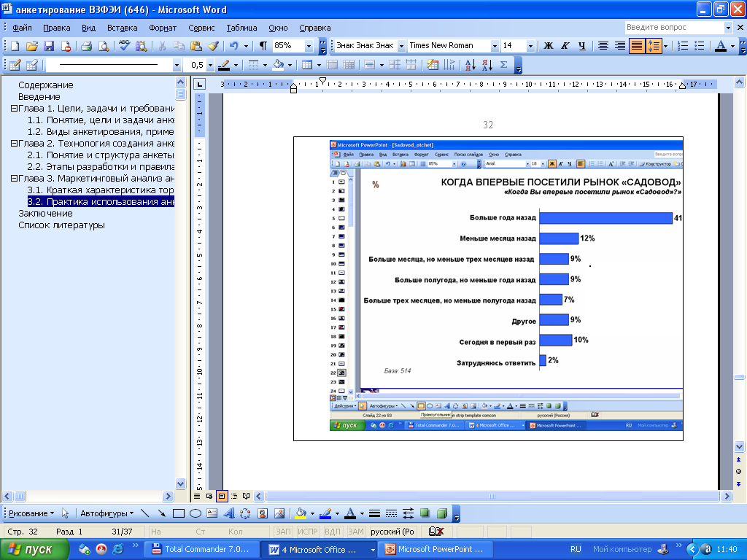Save the document with the floppy icon
This screenshot has width=747, height=560.
click(x=49, y=46)
